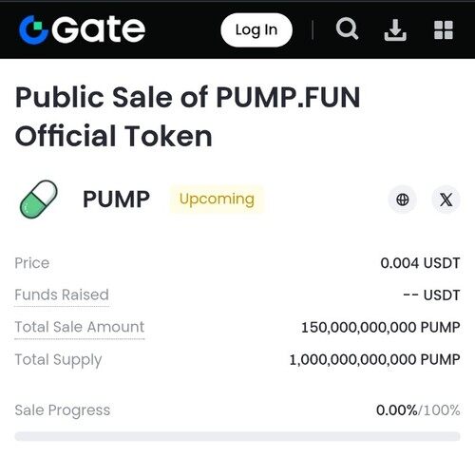Click the 150,000,000,000 PUMP sale amount

pos(381,328)
